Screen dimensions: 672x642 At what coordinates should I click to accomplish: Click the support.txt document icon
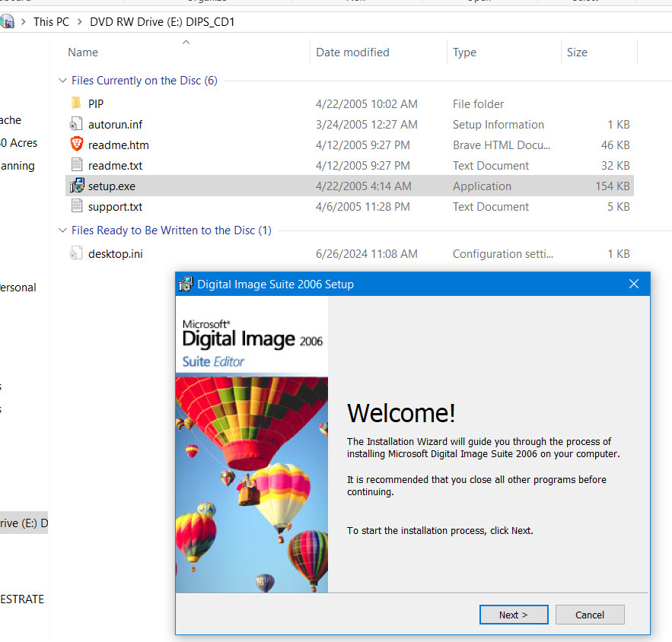77,206
